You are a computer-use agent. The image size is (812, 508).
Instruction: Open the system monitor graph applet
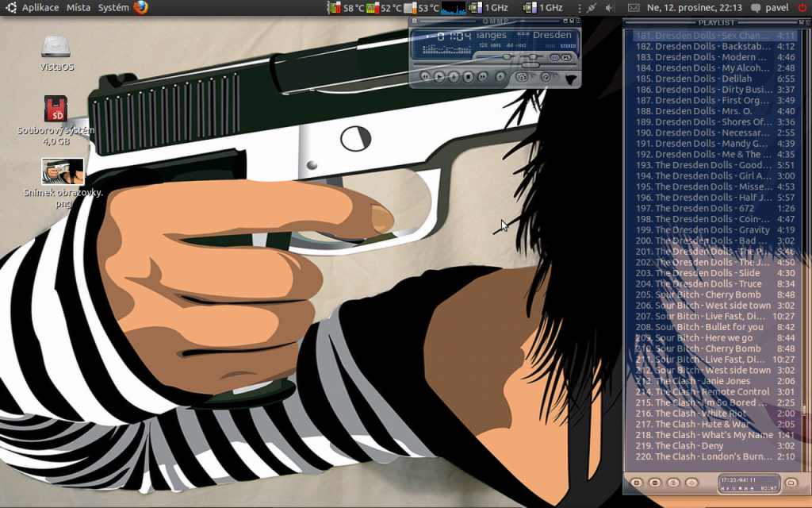(x=453, y=8)
